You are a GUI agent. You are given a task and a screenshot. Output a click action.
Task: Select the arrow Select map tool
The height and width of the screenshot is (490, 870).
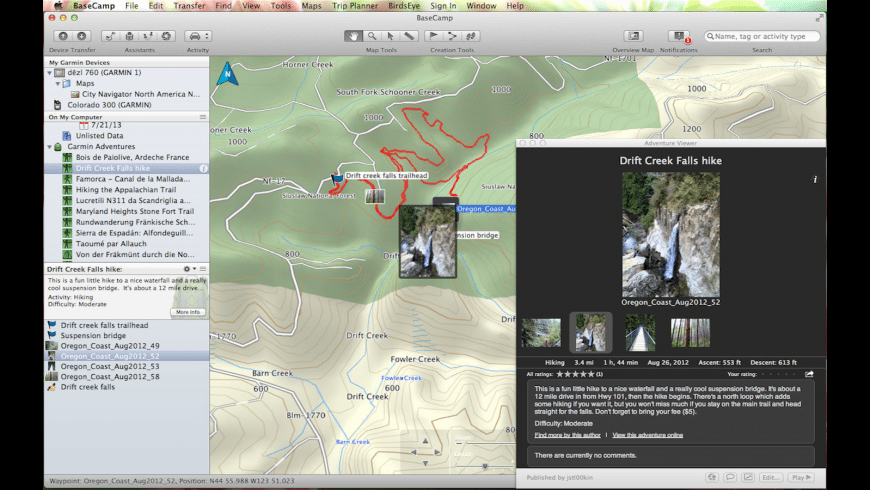[391, 36]
